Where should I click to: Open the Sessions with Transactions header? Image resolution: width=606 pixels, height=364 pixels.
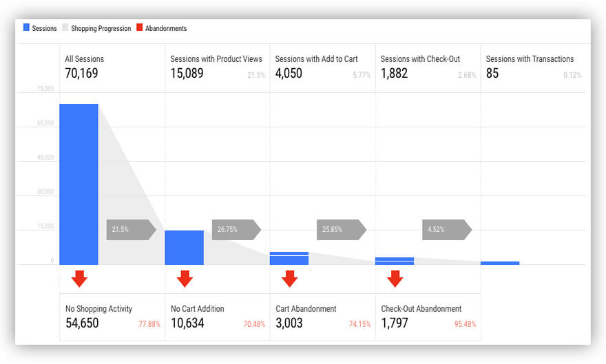pyautogui.click(x=533, y=68)
